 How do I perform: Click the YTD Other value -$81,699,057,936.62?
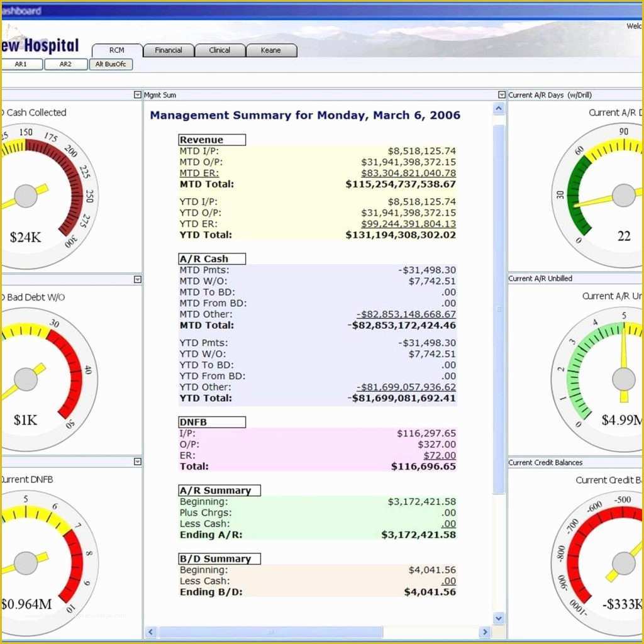tap(406, 387)
